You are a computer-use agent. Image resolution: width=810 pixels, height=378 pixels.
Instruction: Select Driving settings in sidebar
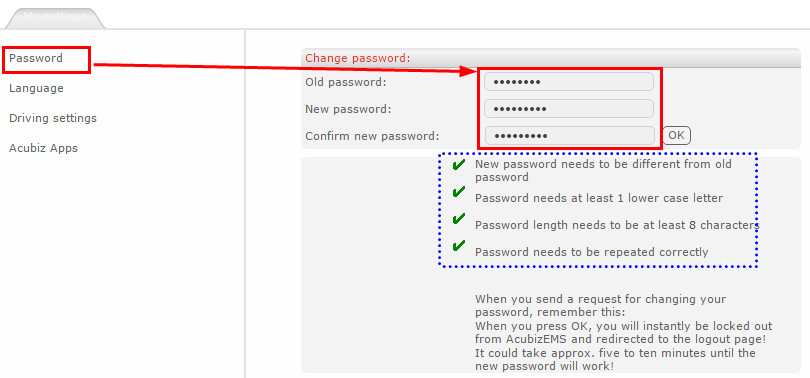point(53,118)
